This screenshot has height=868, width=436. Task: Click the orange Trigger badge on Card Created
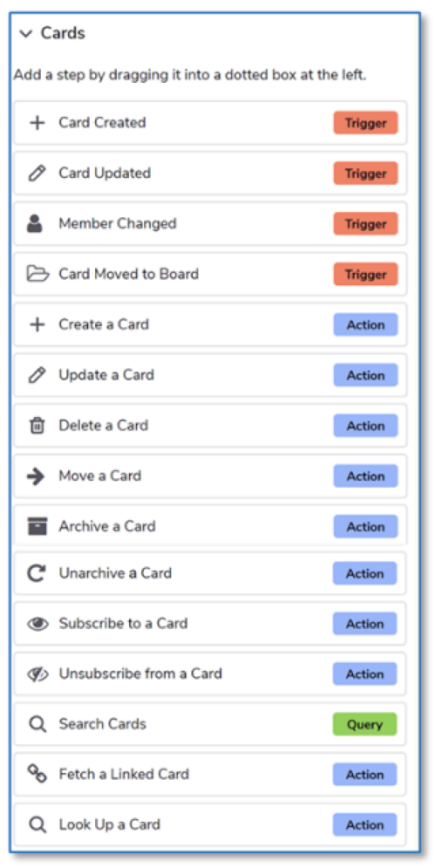point(365,123)
